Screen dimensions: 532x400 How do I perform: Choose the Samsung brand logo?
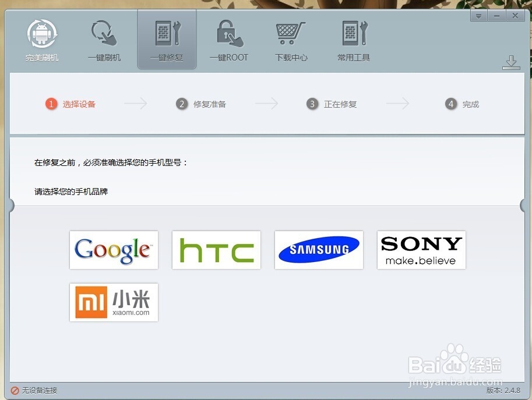coord(319,250)
